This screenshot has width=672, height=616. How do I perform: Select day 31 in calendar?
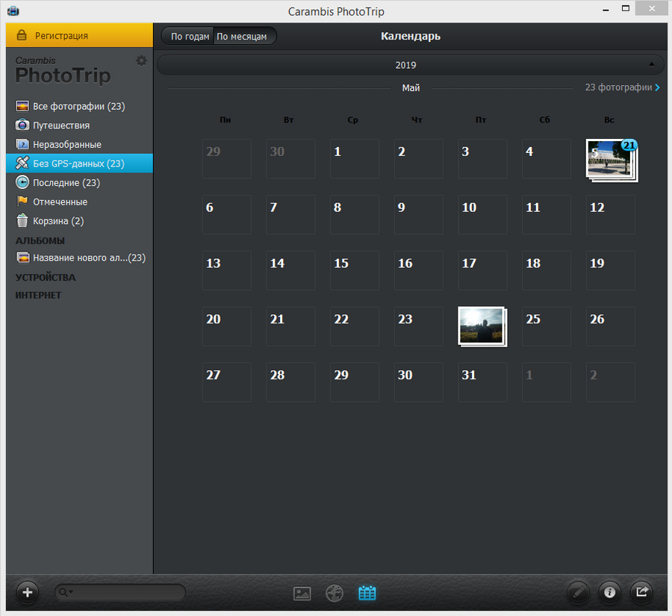(482, 382)
